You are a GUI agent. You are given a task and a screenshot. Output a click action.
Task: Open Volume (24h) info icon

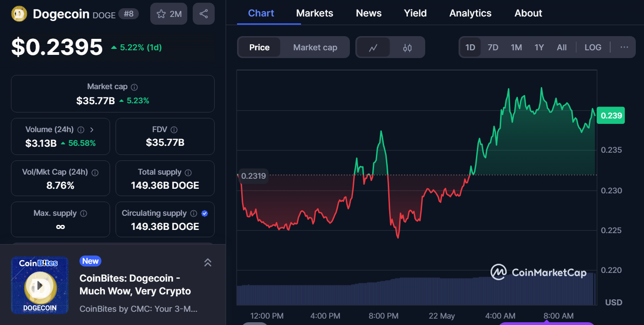point(81,130)
